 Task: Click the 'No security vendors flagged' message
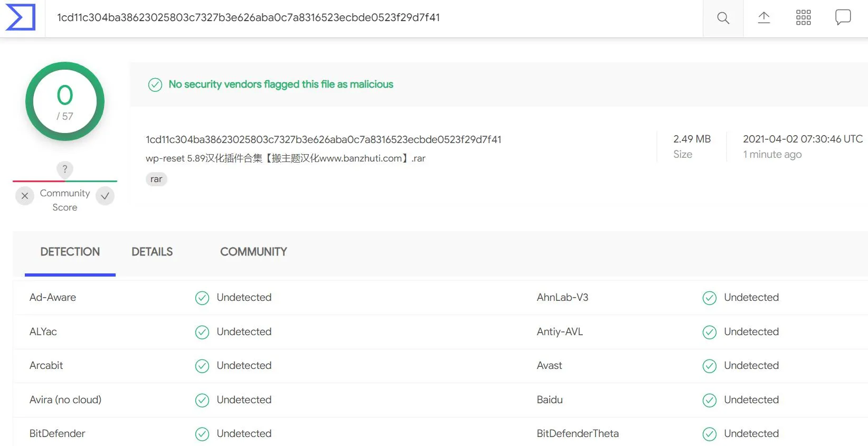[x=281, y=84]
